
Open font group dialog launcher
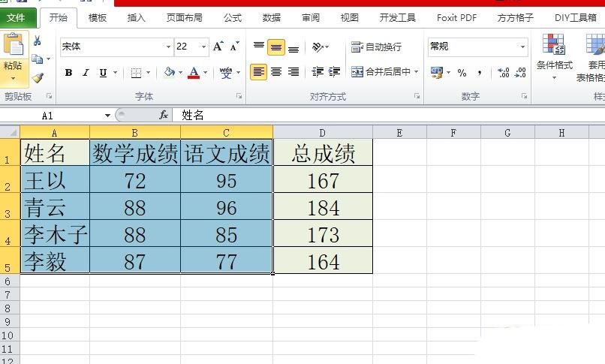click(x=239, y=96)
